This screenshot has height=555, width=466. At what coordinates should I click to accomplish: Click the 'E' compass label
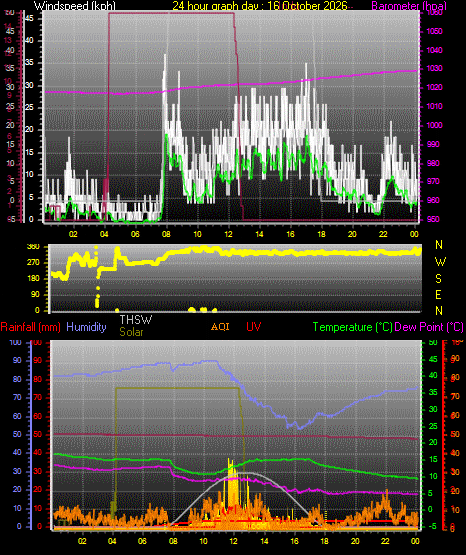[x=438, y=294]
